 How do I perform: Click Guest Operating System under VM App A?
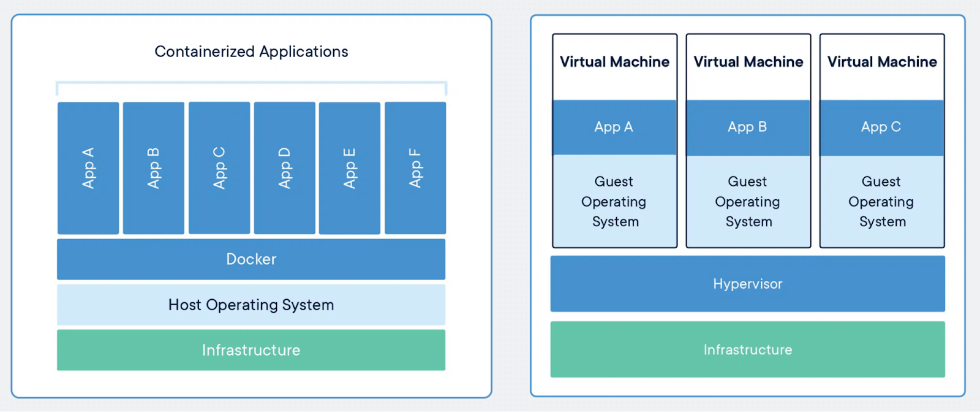[614, 201]
